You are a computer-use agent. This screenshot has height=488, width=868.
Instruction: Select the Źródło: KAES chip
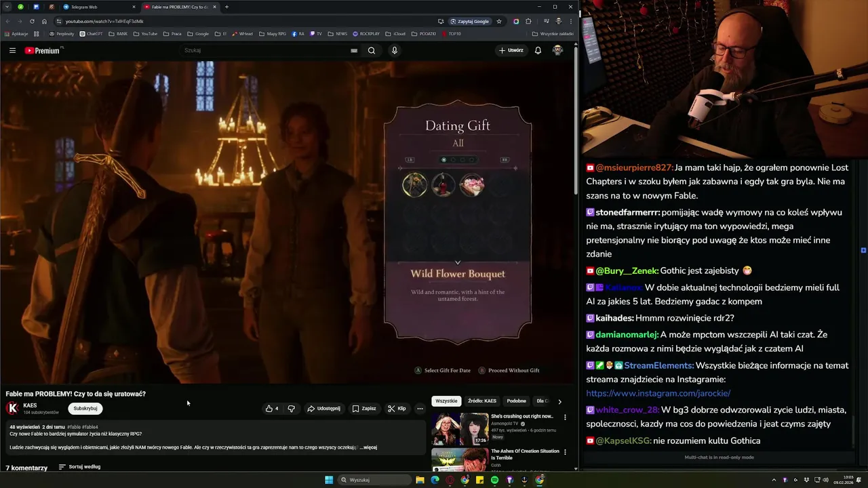point(482,401)
